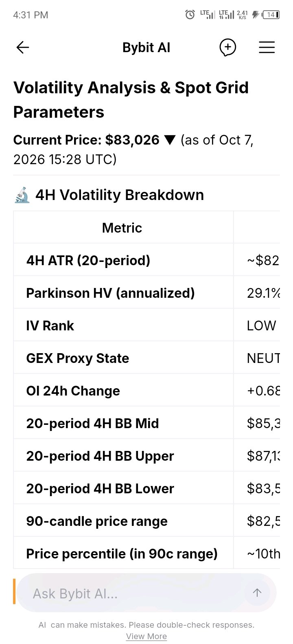Tap the battery indicator in status bar
This screenshot has width=293, height=644.
coord(271,15)
